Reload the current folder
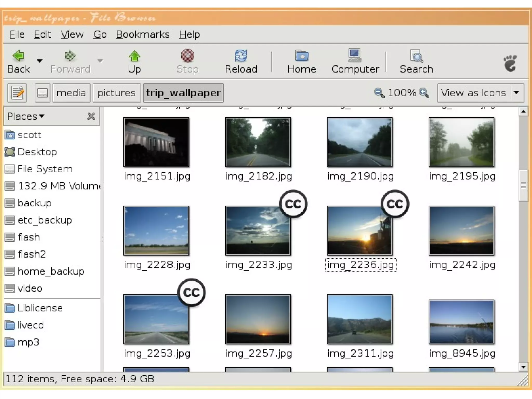Viewport: 532px width, 399px height. click(241, 62)
